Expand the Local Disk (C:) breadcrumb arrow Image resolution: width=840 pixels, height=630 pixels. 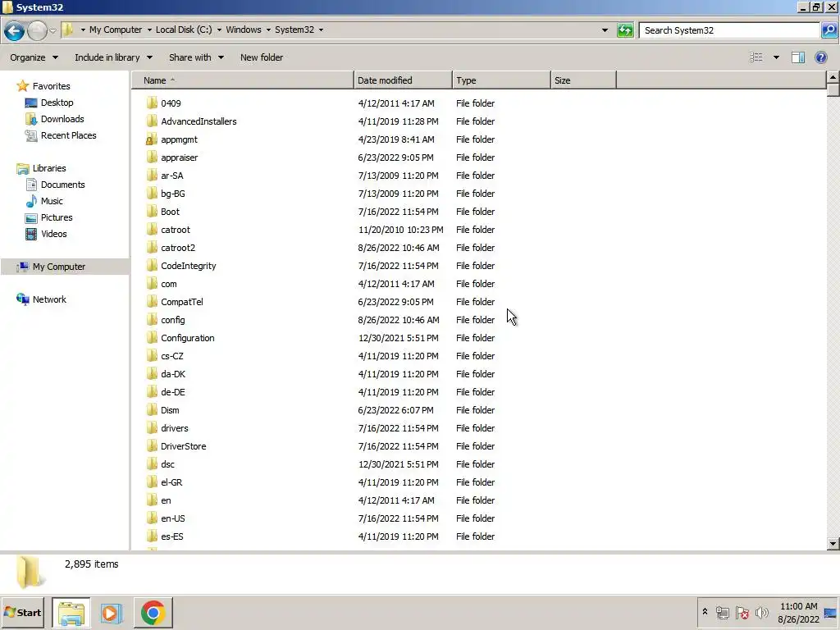coord(218,30)
